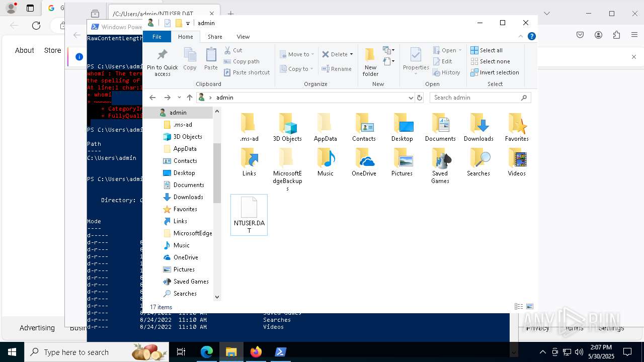Open Windows Start menu
This screenshot has height=362, width=644.
coord(12,352)
